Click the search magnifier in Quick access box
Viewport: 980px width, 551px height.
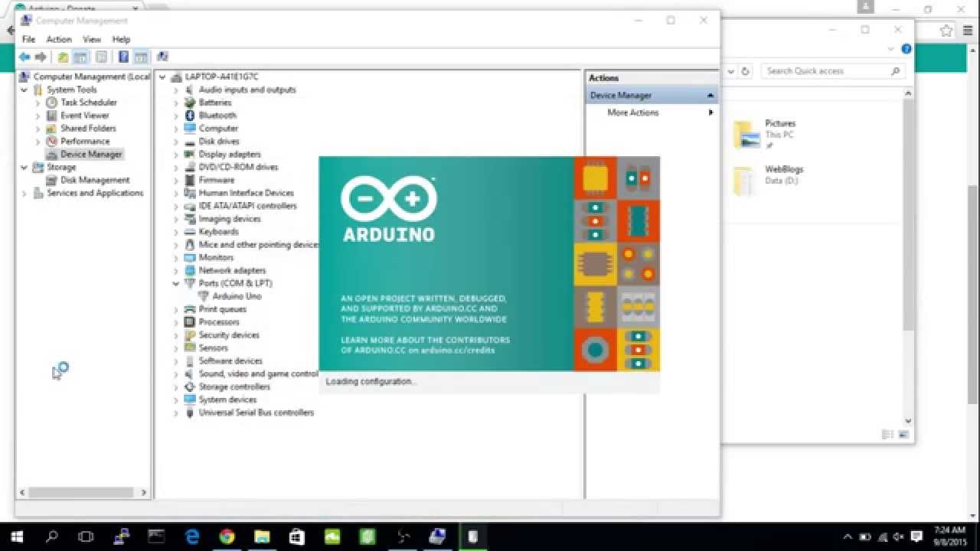(895, 71)
